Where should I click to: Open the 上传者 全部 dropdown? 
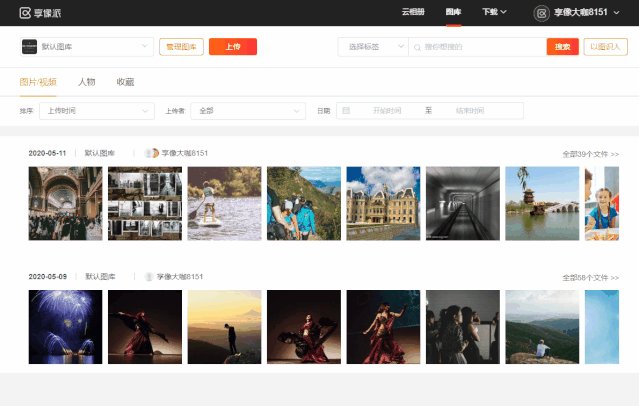pyautogui.click(x=248, y=111)
